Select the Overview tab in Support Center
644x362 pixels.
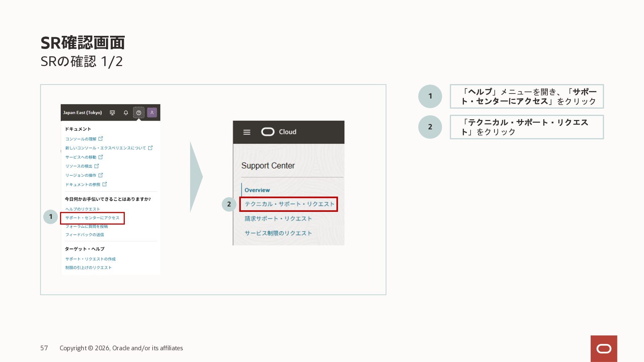257,190
